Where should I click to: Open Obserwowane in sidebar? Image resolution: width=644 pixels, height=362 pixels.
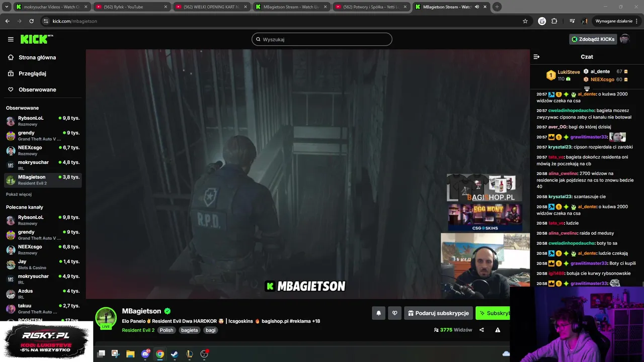(37, 89)
